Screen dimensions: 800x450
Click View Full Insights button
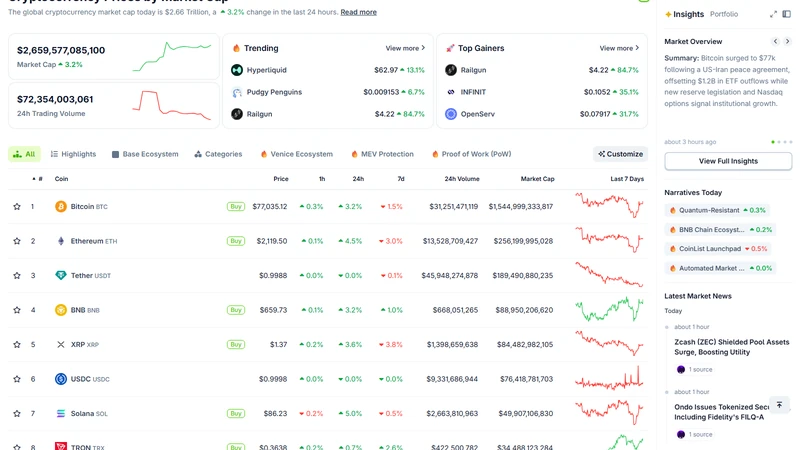point(728,161)
